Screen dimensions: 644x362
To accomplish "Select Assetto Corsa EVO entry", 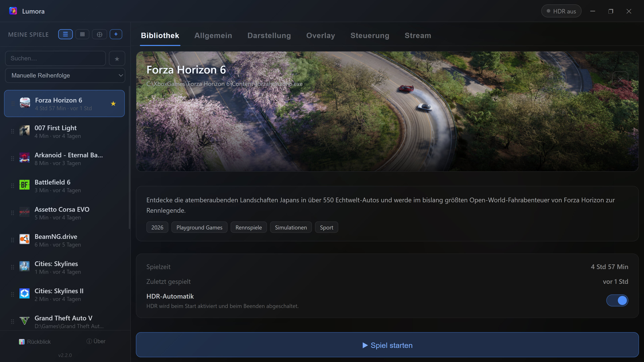I will click(x=65, y=213).
